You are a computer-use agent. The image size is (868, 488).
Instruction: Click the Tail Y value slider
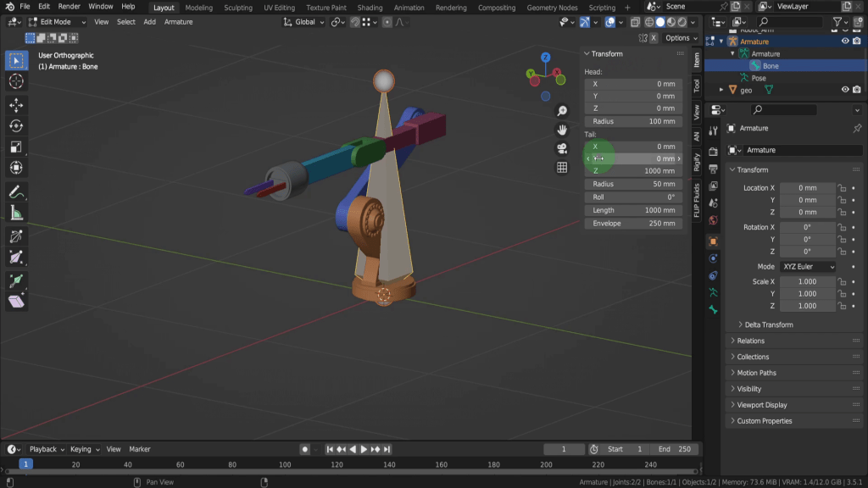634,158
